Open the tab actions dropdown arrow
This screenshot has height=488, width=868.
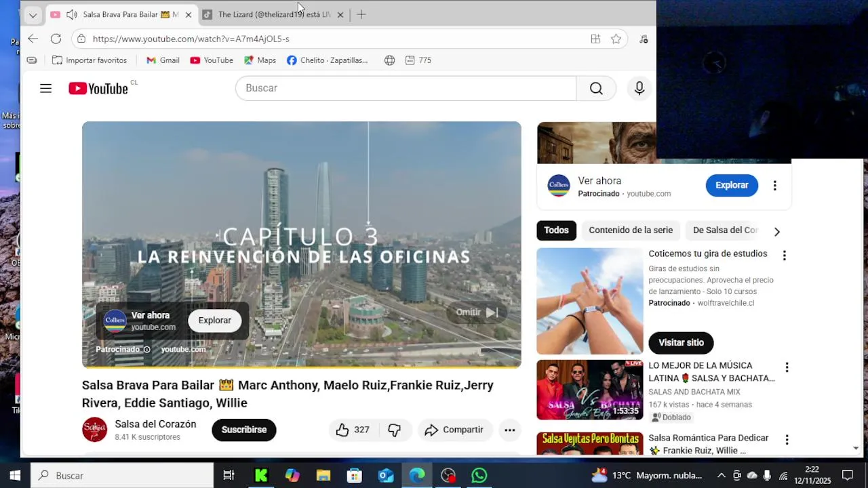[33, 14]
